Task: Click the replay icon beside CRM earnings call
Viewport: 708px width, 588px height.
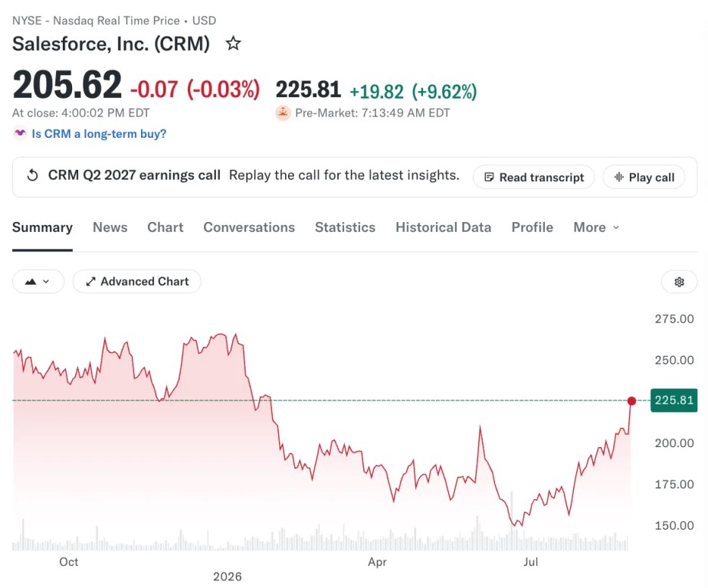Action: click(x=32, y=175)
